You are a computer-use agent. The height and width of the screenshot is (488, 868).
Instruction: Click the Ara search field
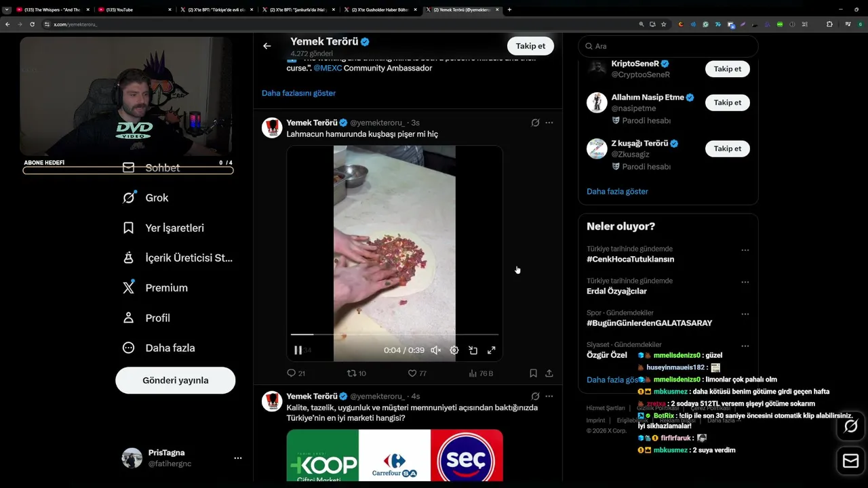(668, 46)
